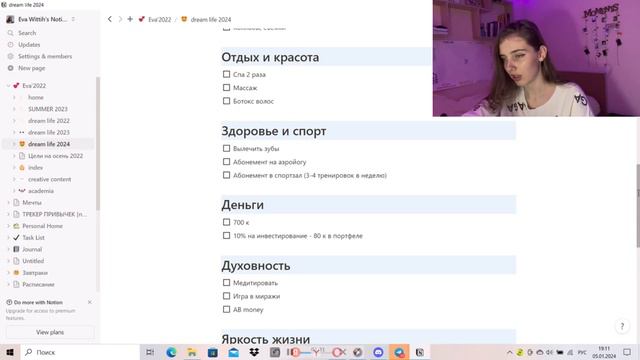This screenshot has width=640, height=360.
Task: Click the Personal Home page icon
Action: pos(16,226)
